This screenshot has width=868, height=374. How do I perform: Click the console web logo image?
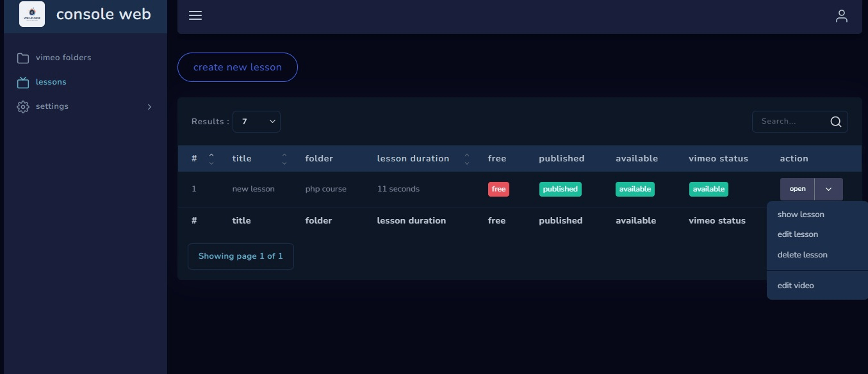pyautogui.click(x=32, y=14)
